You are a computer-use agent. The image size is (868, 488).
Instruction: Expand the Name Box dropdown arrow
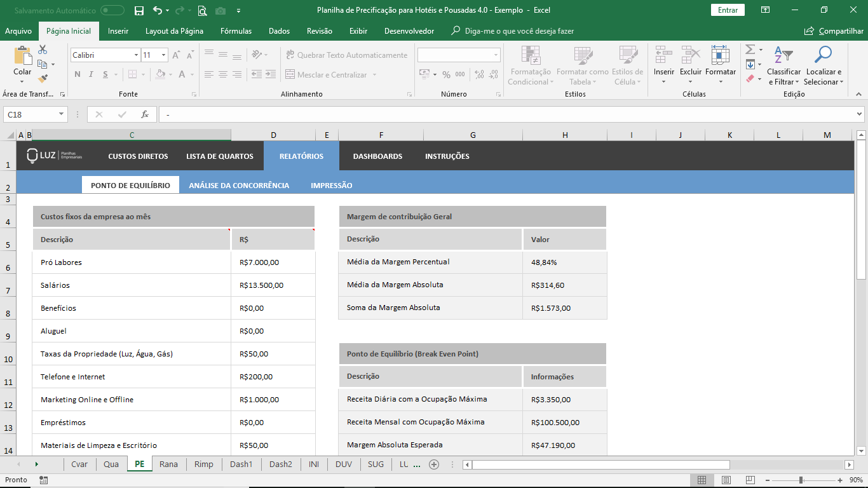point(62,114)
